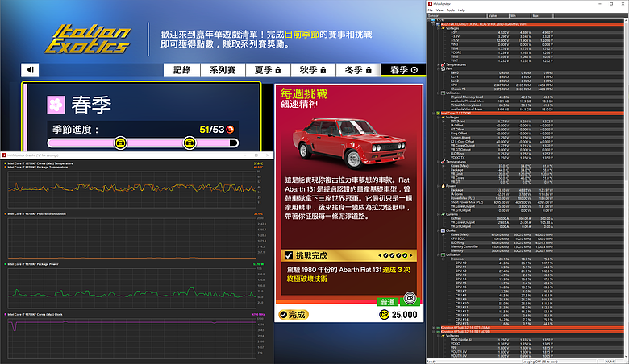Go back with the arrow button left of the tabs
Viewport: 629px width, 364px height.
[x=30, y=70]
